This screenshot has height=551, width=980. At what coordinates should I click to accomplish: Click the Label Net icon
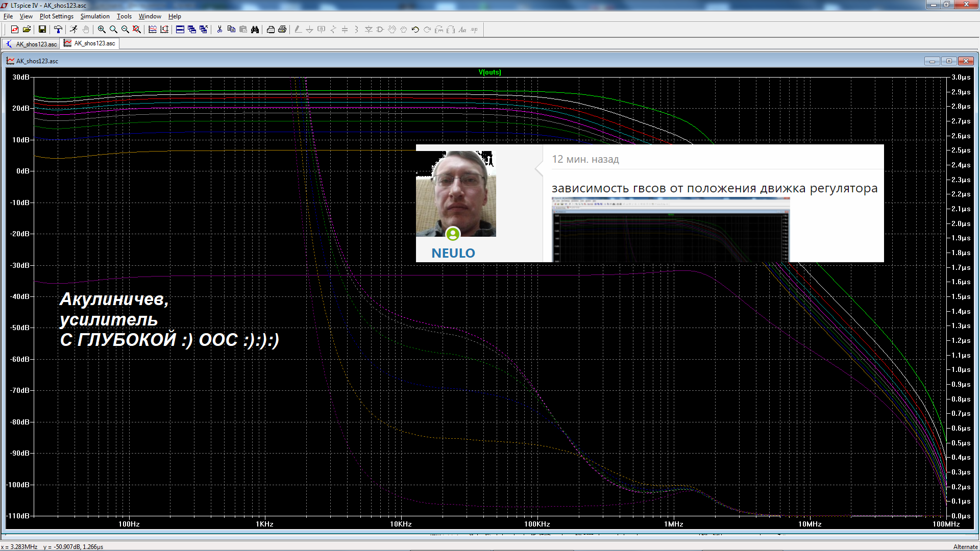point(321,30)
